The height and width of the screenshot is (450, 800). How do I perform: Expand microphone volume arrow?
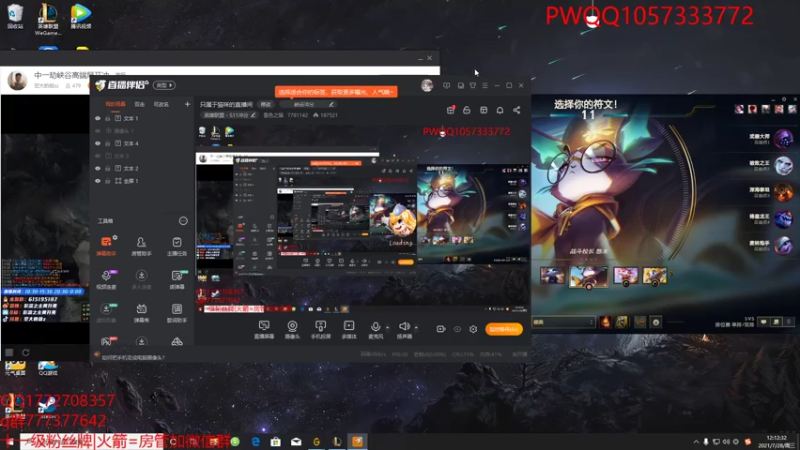click(x=387, y=327)
